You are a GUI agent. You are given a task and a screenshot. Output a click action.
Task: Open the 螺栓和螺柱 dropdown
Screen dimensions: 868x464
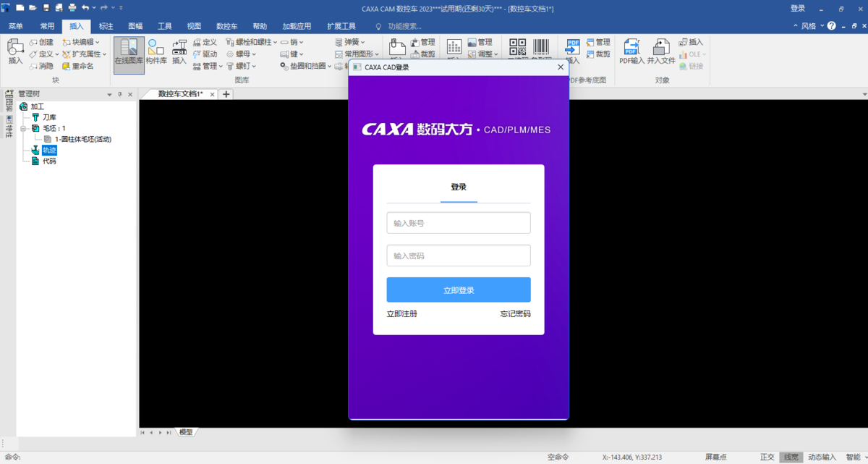point(251,42)
